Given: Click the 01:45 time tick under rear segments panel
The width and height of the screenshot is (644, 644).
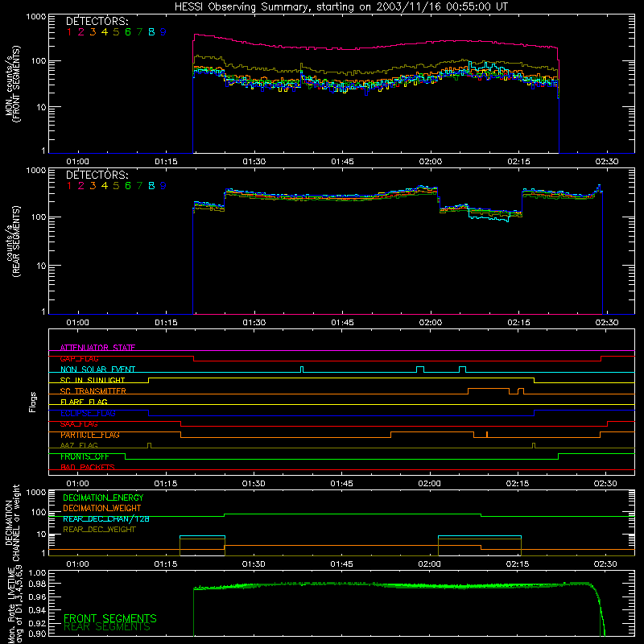Looking at the screenshot, I should 342,323.
